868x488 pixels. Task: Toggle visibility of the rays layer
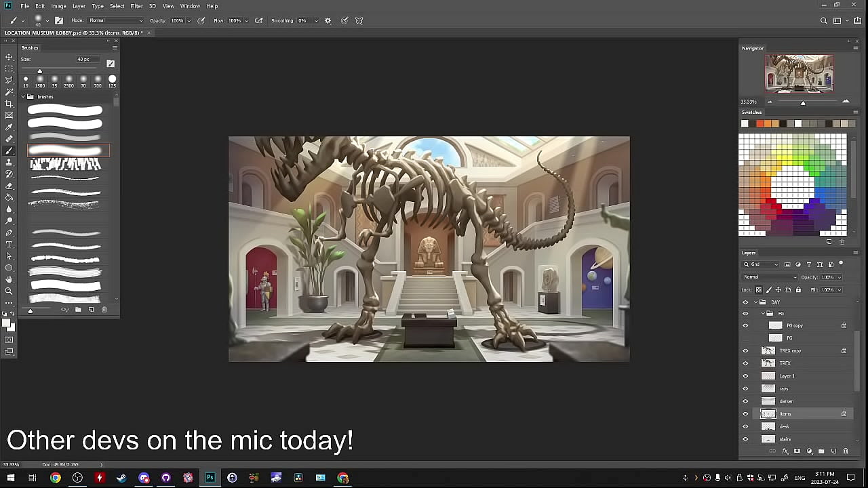[x=745, y=388]
